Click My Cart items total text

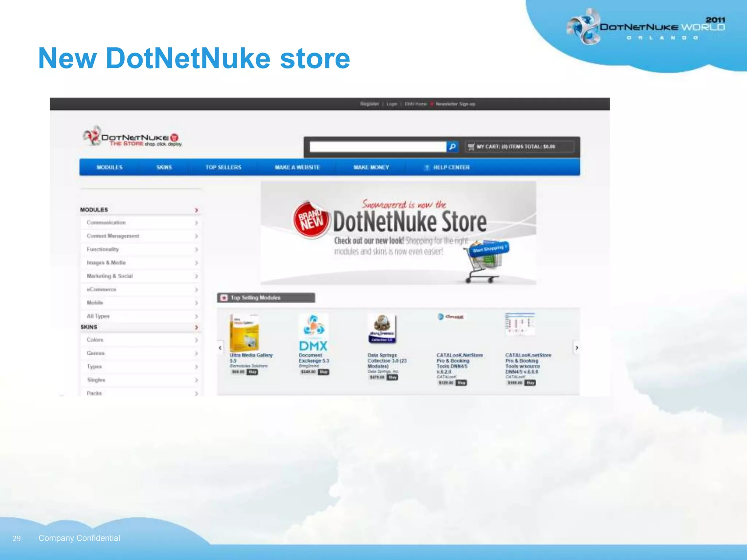[516, 147]
